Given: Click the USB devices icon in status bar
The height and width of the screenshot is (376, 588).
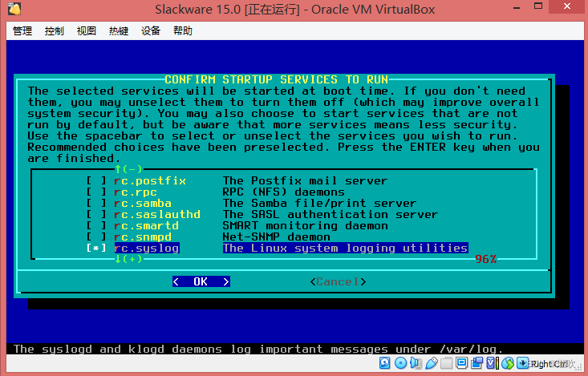Looking at the screenshot, I should coord(432,362).
